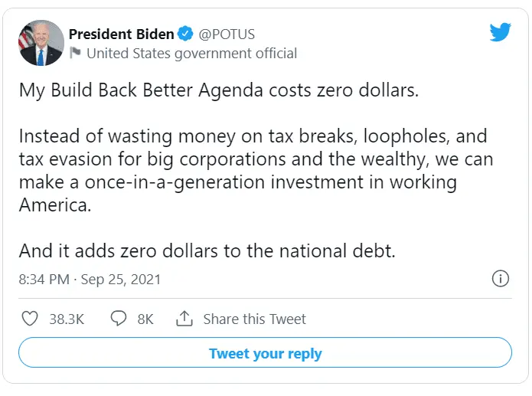Click the 8K replies count
This screenshot has height=396, width=532.
[x=145, y=319]
